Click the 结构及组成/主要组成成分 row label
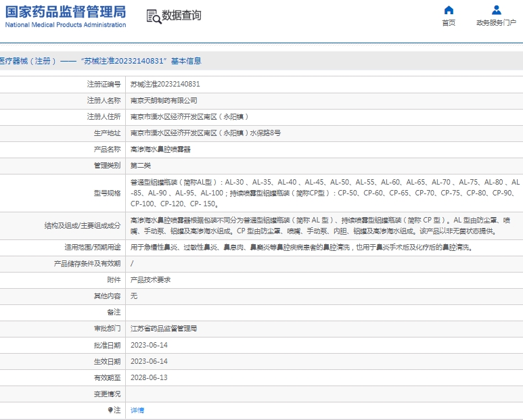Viewport: 523px width, 420px height. tap(83, 226)
